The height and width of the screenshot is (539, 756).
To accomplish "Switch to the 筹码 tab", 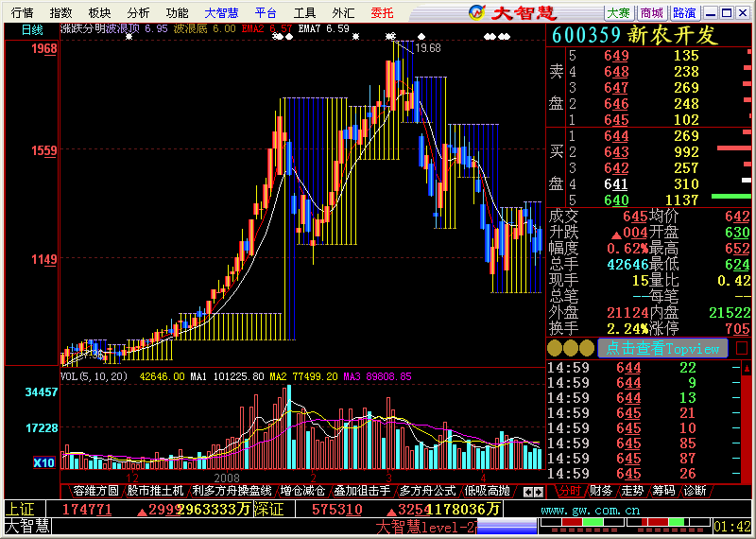I will coord(663,491).
